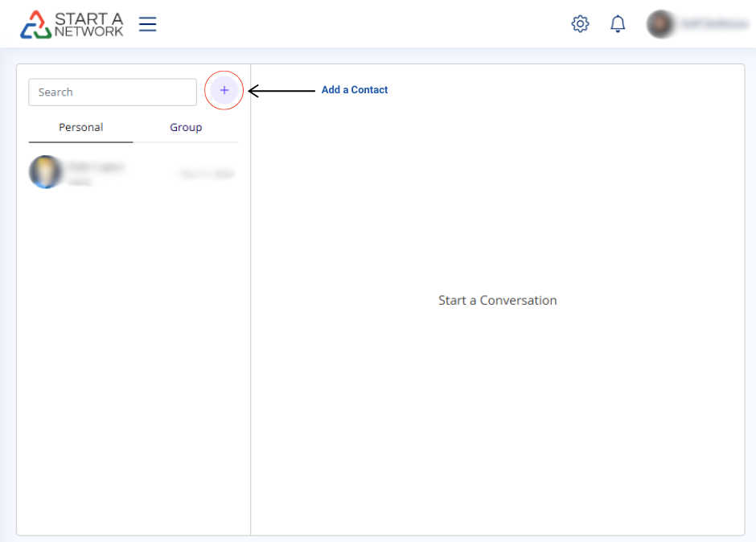This screenshot has width=756, height=542.
Task: Open settings via the gear icon
Action: 580,24
